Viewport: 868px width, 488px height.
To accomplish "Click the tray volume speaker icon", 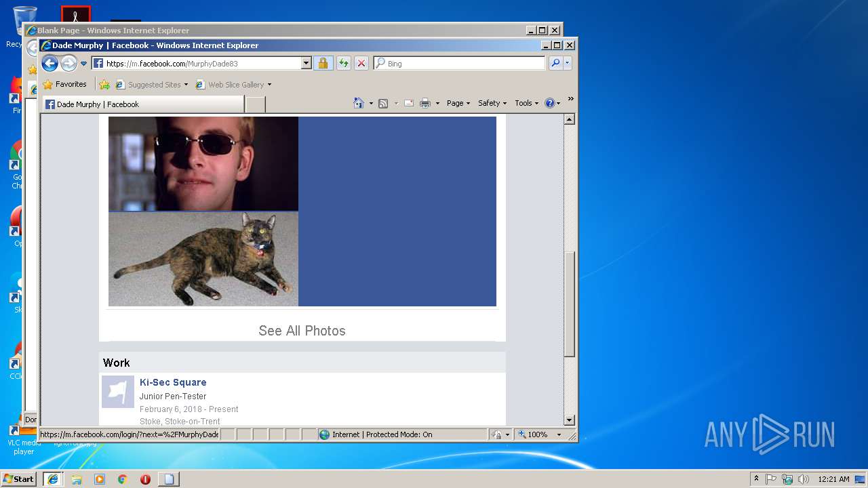I will point(804,479).
